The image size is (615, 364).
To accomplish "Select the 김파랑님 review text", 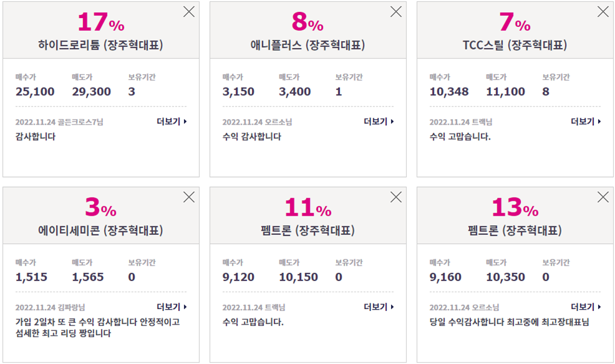I will point(98,328).
